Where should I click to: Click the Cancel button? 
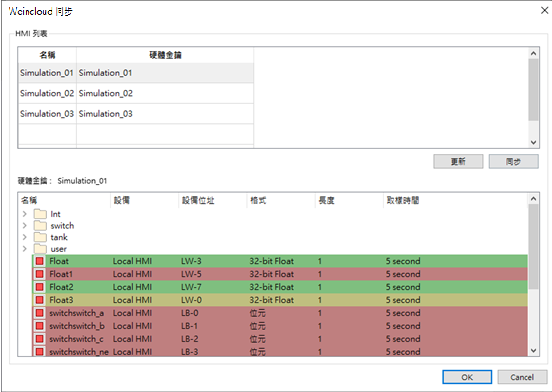(522, 377)
